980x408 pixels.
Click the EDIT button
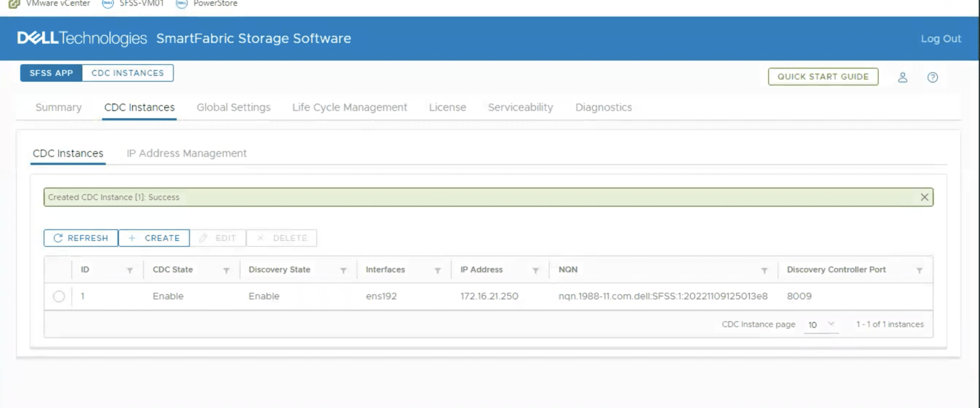(218, 238)
